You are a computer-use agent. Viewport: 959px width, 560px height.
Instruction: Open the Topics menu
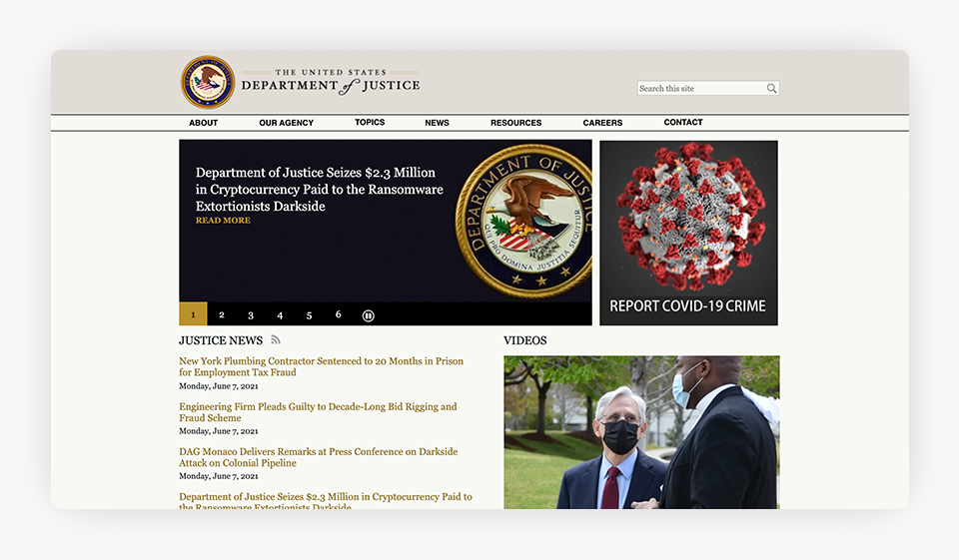(x=370, y=122)
